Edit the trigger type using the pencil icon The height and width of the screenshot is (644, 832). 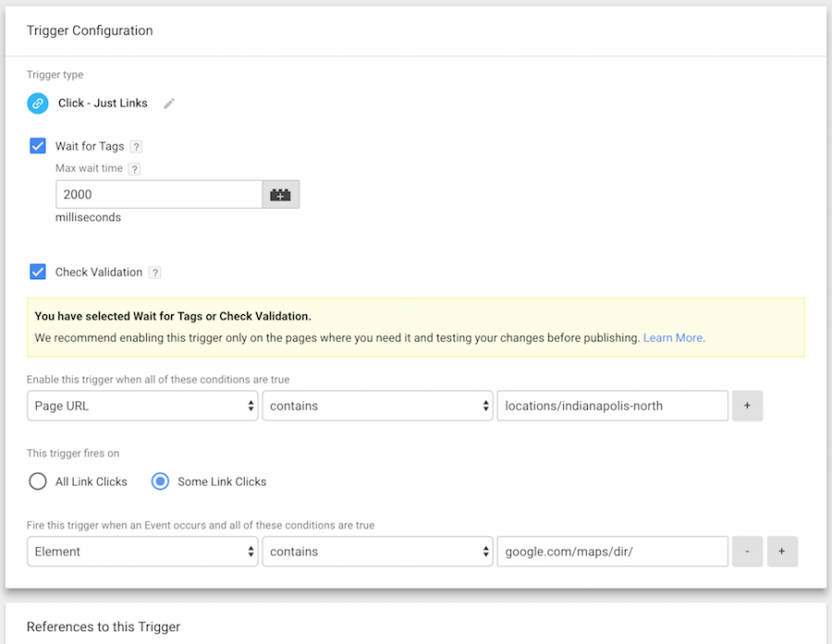tap(169, 103)
